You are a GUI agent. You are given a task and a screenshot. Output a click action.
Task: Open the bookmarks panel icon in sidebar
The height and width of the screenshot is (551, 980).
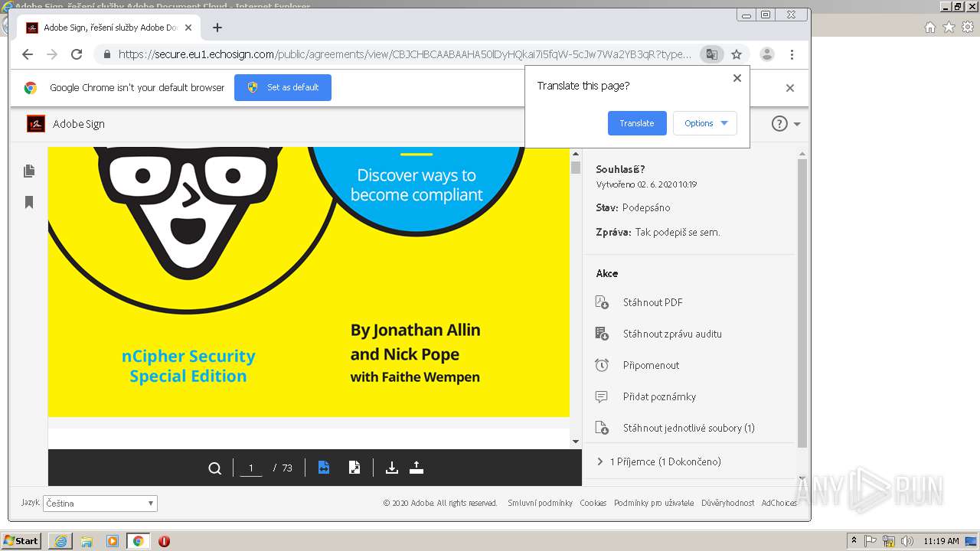tap(29, 202)
